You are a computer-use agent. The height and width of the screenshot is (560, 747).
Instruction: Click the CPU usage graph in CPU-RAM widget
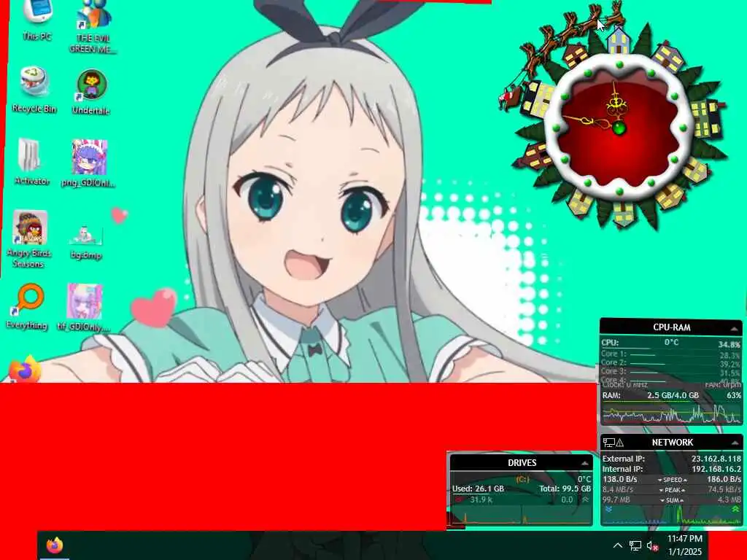[672, 413]
